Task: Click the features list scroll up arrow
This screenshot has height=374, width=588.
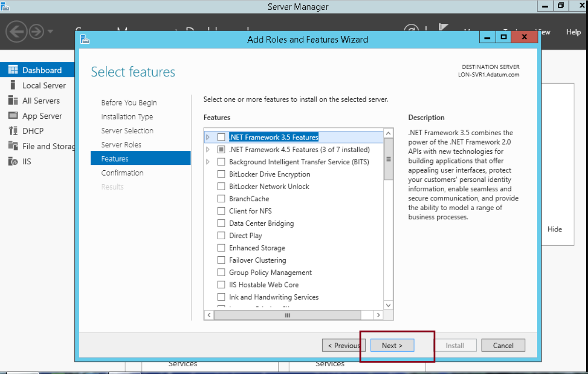Action: point(388,133)
